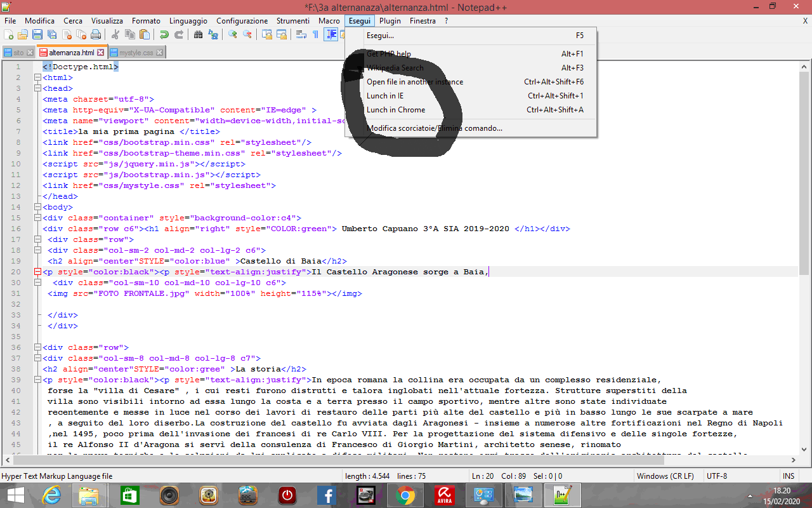Click the Copy toolbar icon
Image resolution: width=812 pixels, height=508 pixels.
pos(130,34)
